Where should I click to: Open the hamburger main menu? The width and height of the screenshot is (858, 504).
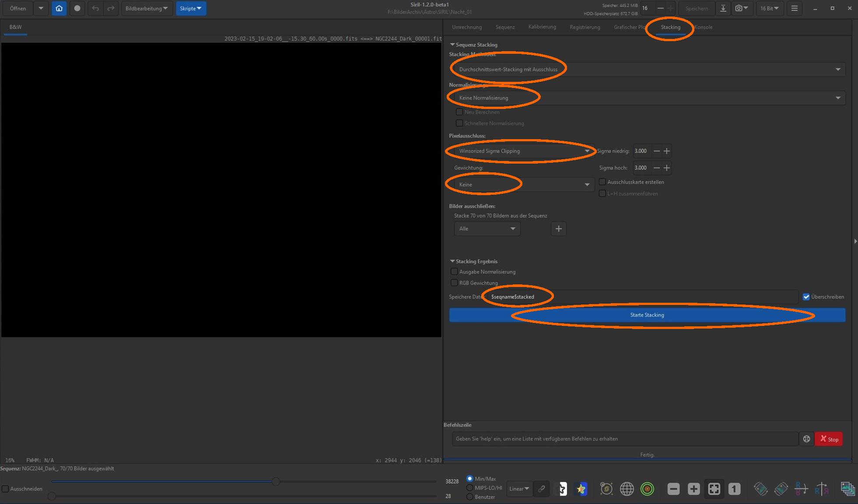click(x=795, y=8)
